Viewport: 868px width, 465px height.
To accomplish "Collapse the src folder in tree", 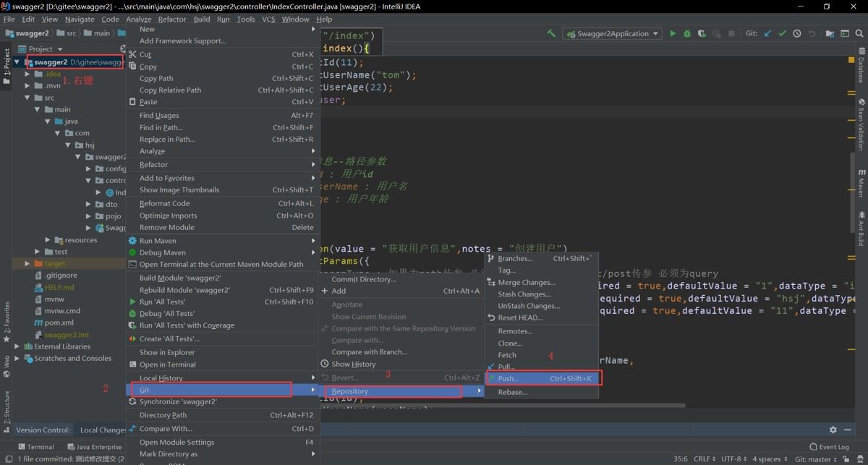I will (x=28, y=98).
